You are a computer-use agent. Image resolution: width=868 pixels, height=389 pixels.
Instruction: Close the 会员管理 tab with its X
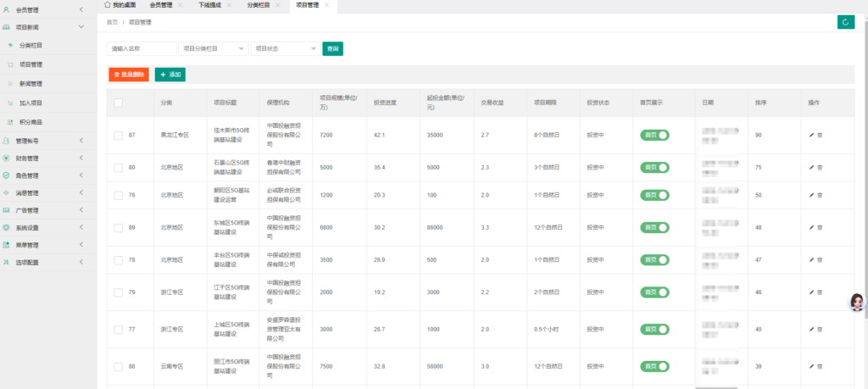point(181,5)
